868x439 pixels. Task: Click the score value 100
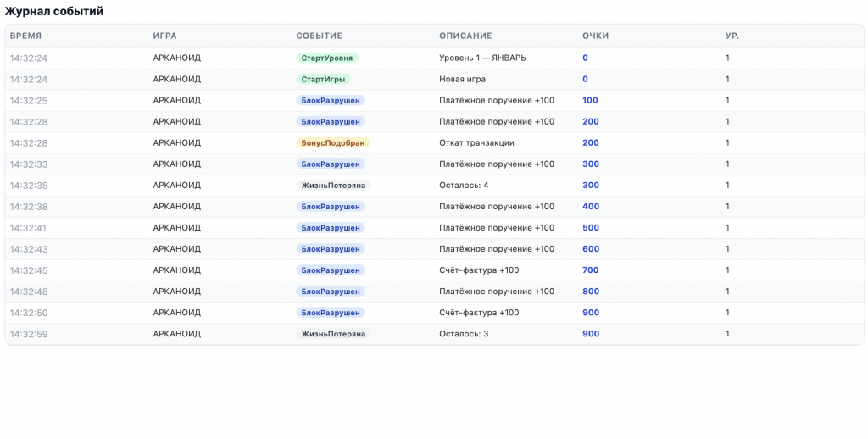click(591, 101)
